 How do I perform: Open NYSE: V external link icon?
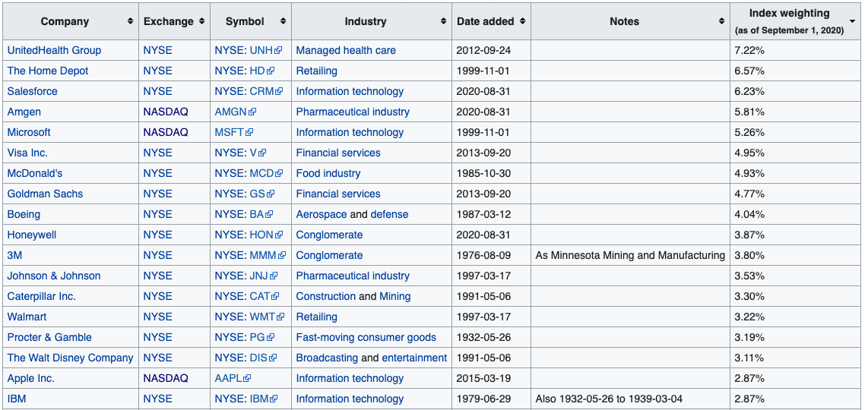click(262, 153)
